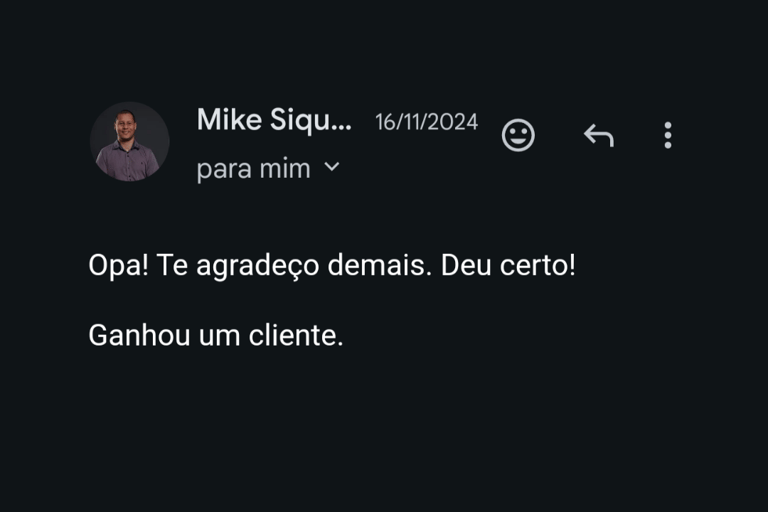This screenshot has height=512, width=768.
Task: Select the sender name Mike Siqu...
Action: pyautogui.click(x=274, y=120)
